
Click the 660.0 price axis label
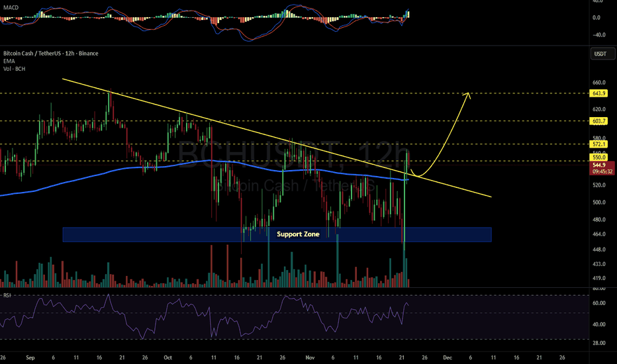tap(598, 83)
